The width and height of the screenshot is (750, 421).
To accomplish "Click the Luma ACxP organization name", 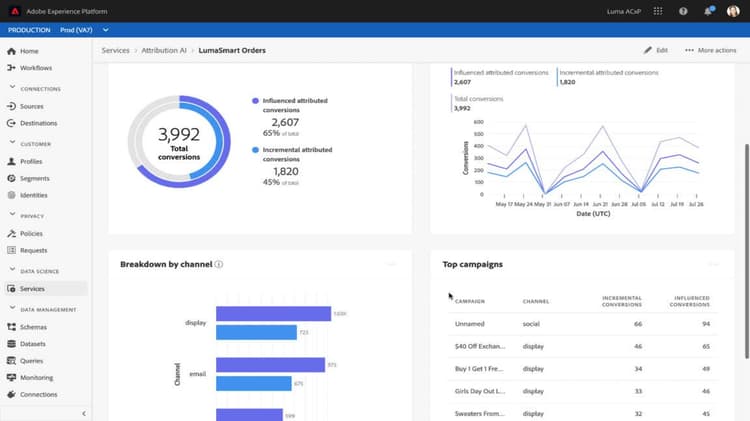I will point(624,11).
